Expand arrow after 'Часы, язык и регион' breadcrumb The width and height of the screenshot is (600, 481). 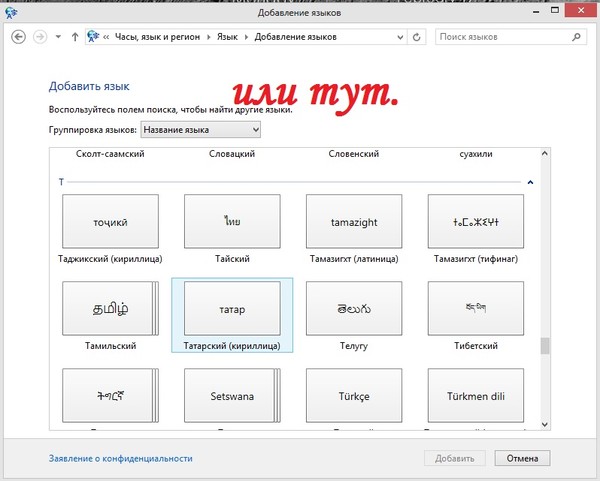pyautogui.click(x=209, y=37)
